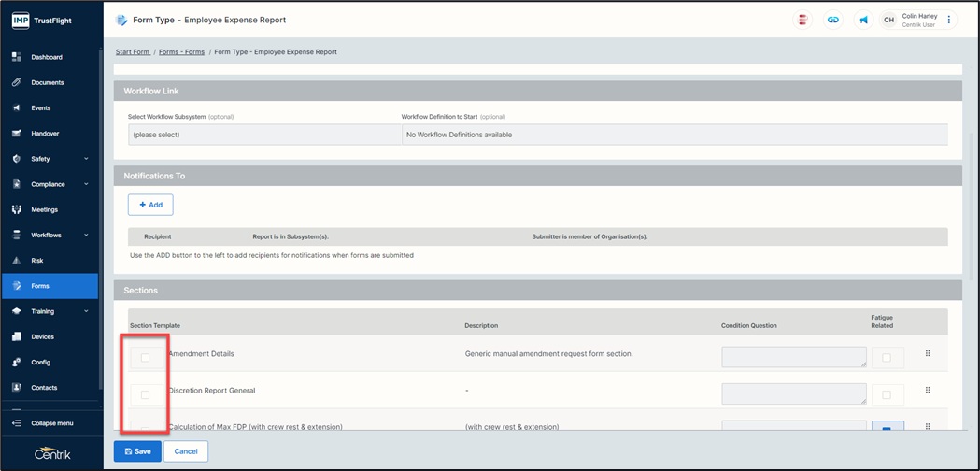Click the Discretion Report General Condition Question field
Image resolution: width=980 pixels, height=471 pixels.
tap(794, 394)
